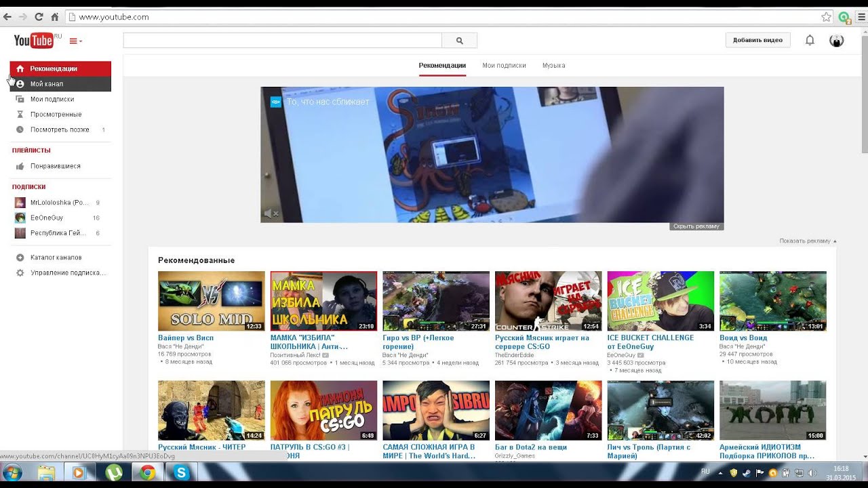
Task: Switch to Рекомендации top tab
Action: click(442, 66)
